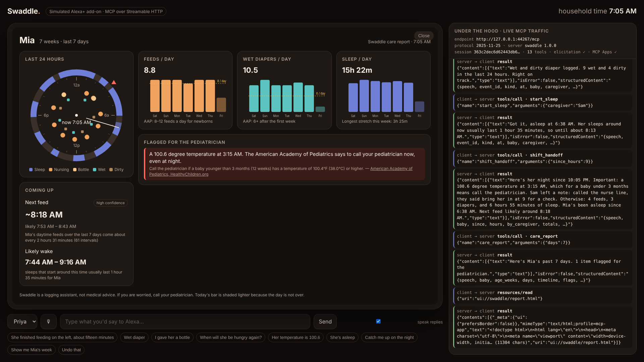Toggle the speak replies checkbox
The width and height of the screenshot is (644, 362).
[x=378, y=321]
